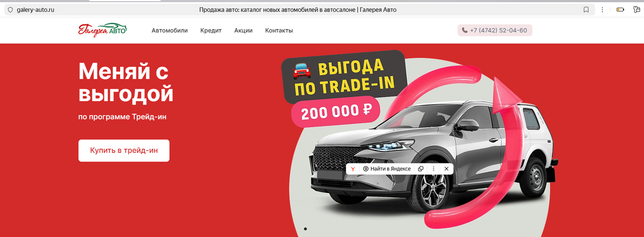The height and width of the screenshot is (237, 644).
Task: Click the Галерея Авто logo
Action: point(103,30)
